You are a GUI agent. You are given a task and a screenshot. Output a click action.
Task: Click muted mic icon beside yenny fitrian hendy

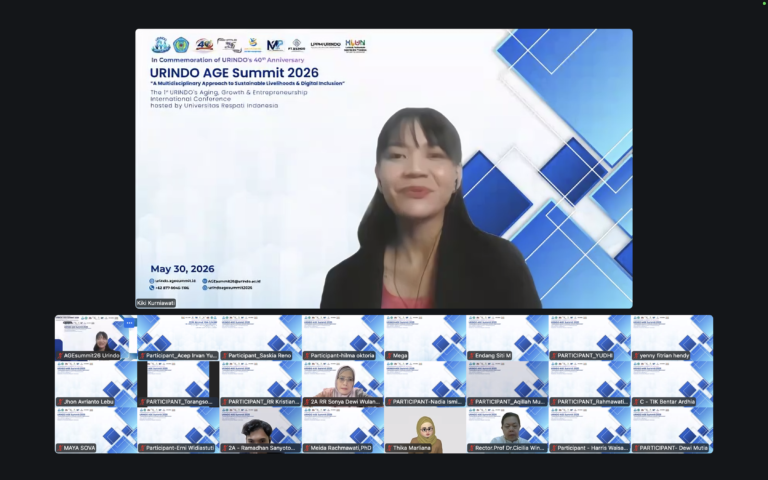coord(636,356)
